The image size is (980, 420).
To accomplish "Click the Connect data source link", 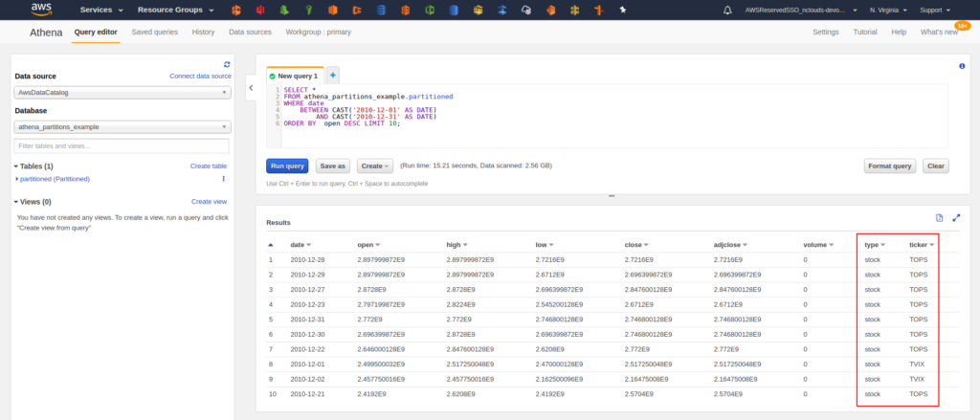I will click(200, 77).
